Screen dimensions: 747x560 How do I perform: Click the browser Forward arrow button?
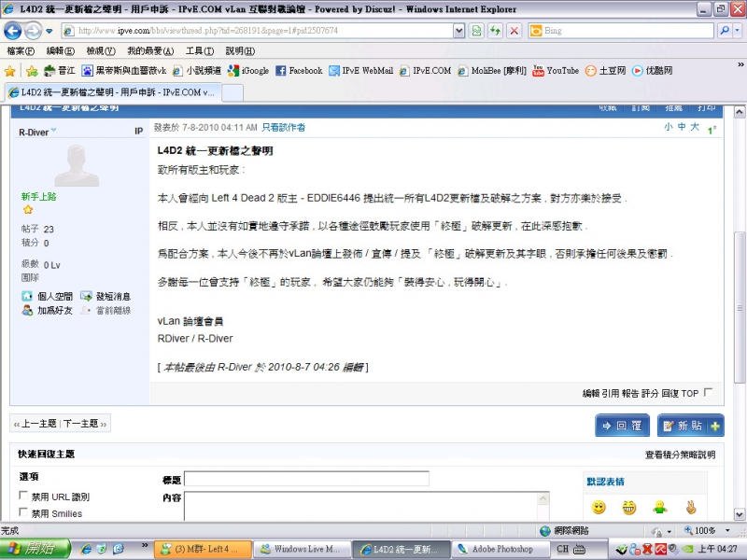point(33,31)
